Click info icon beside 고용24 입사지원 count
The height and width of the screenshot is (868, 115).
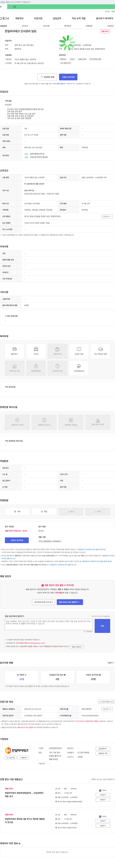point(100,675)
